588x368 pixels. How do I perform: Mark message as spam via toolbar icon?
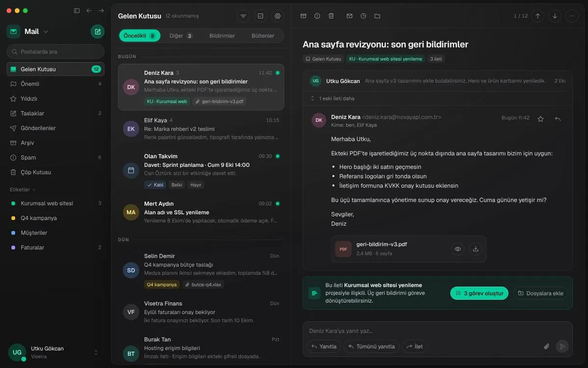click(317, 16)
